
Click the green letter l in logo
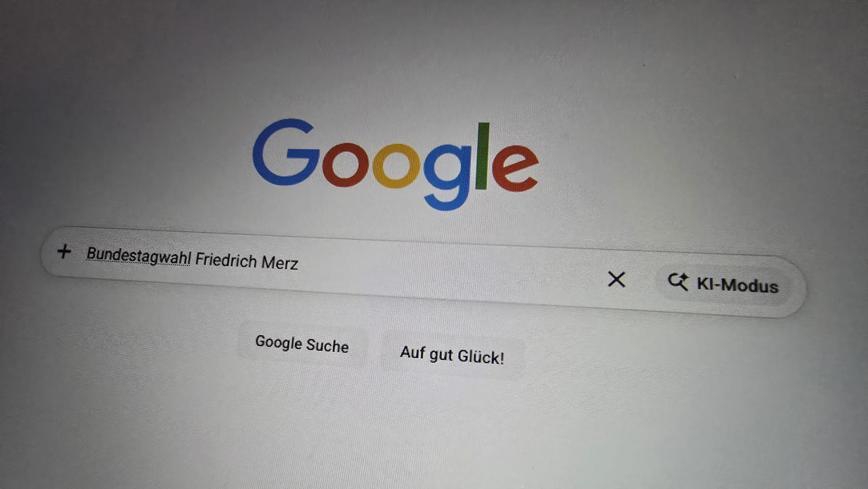482,156
